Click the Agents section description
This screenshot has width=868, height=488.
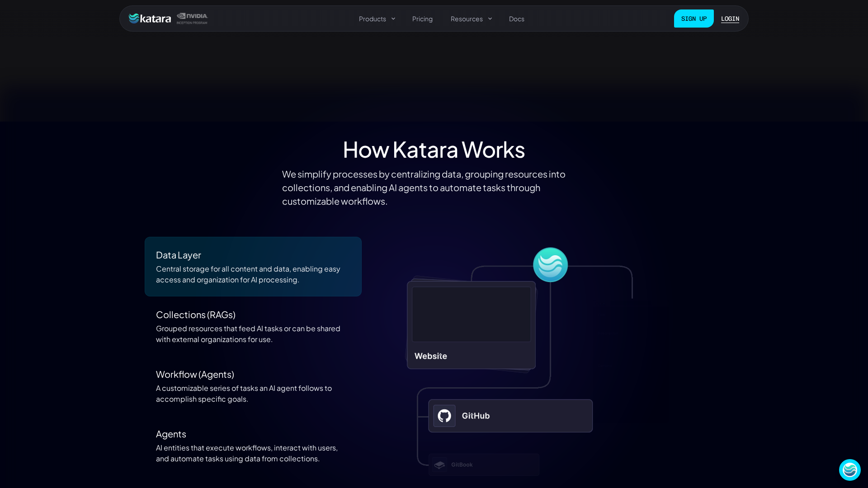tap(246, 453)
